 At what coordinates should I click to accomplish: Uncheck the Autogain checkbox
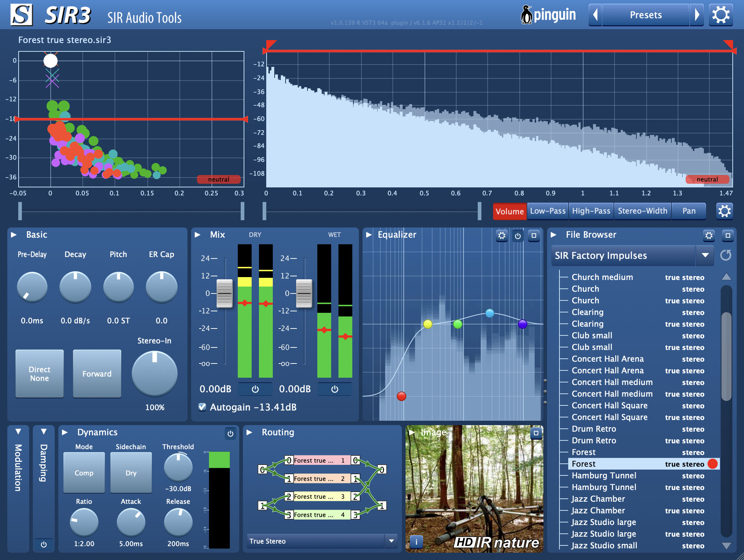202,407
